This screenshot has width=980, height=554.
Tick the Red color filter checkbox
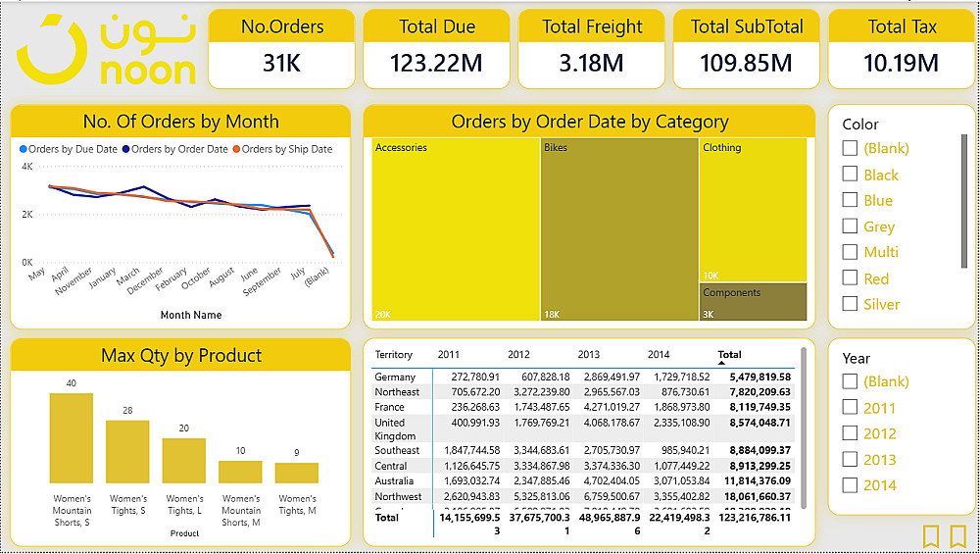point(851,278)
